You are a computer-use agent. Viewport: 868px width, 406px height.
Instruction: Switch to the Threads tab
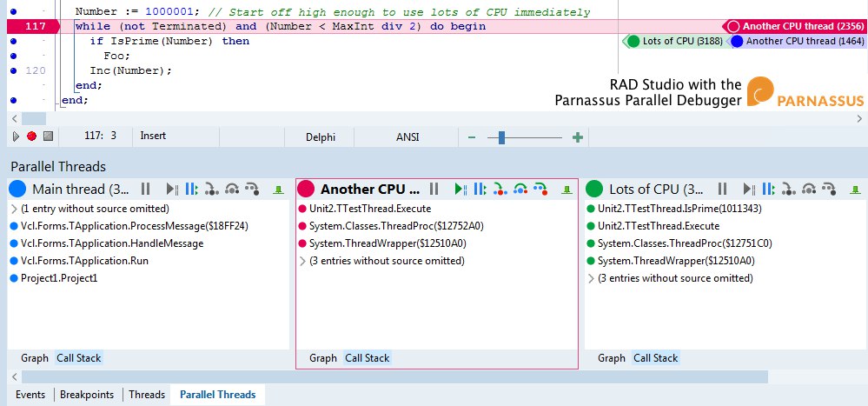click(147, 395)
